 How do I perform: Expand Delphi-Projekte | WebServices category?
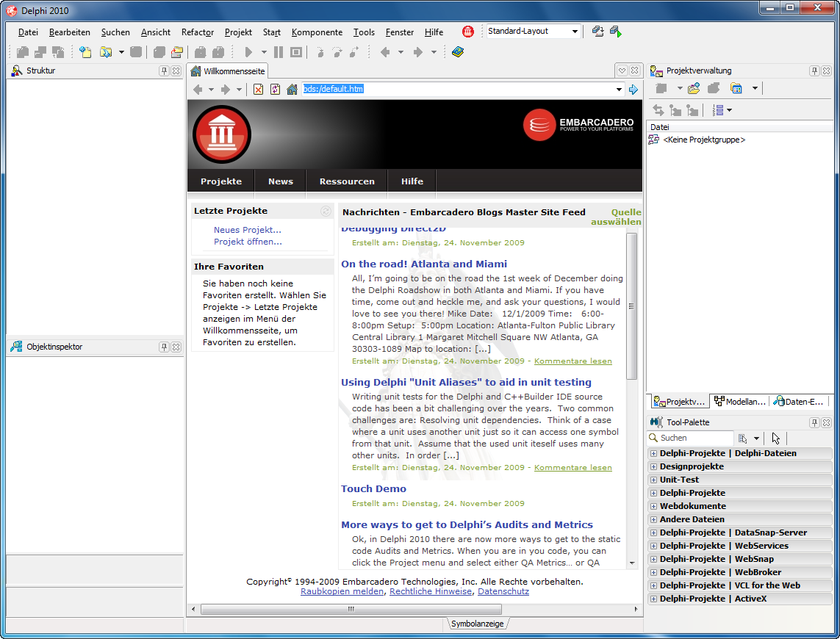[653, 546]
